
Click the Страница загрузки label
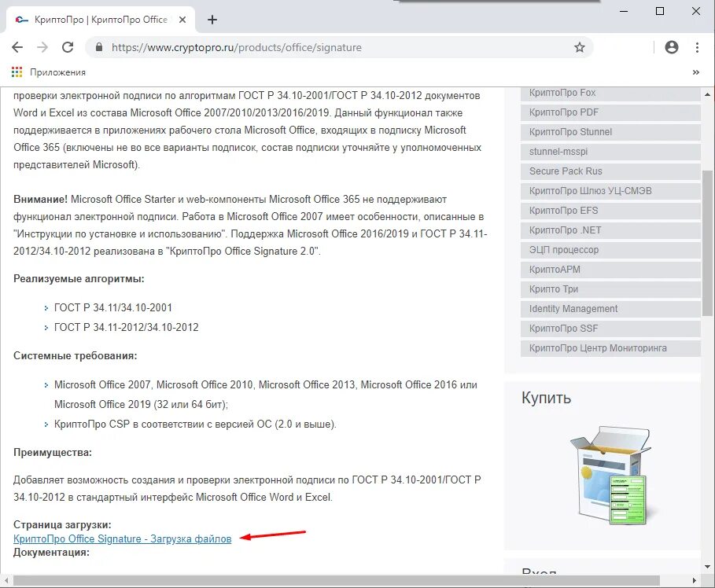tap(62, 524)
